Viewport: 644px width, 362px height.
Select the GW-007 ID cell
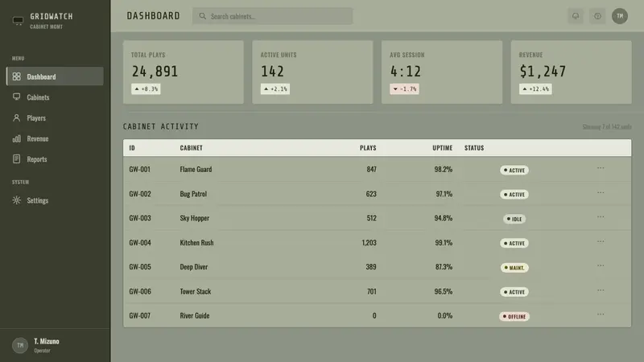coord(140,315)
